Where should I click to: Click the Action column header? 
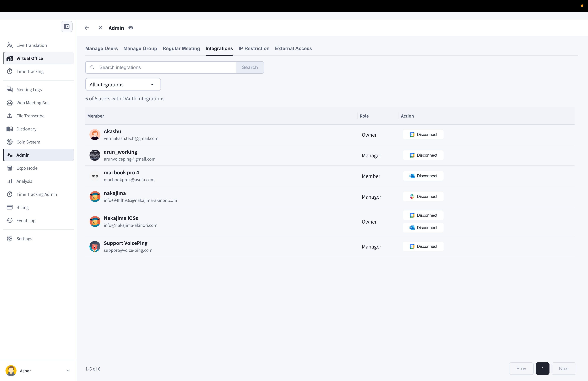tap(407, 116)
